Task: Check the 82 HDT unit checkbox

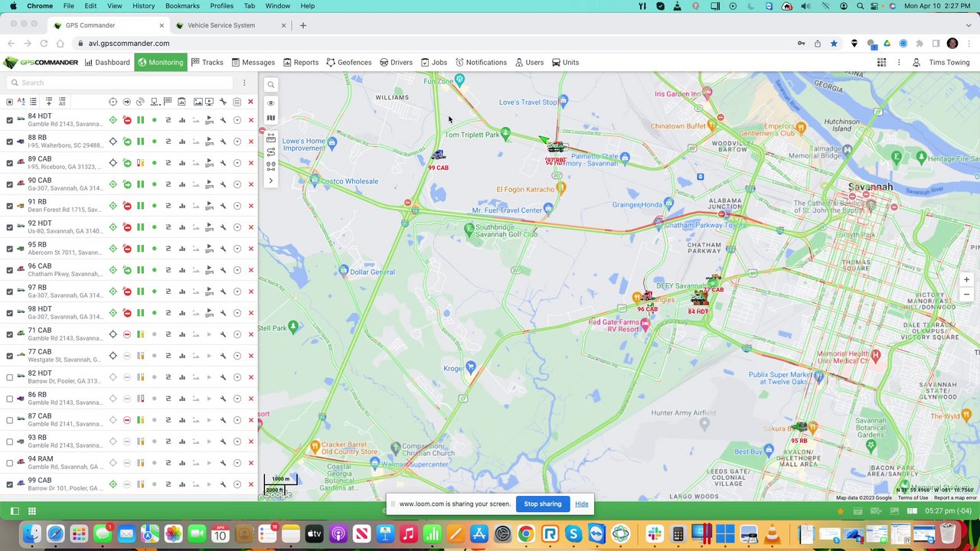Action: [9, 377]
